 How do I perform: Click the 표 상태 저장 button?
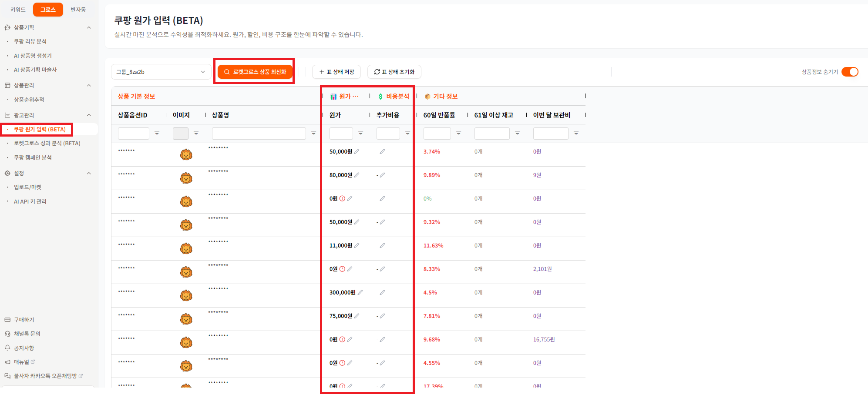pos(336,72)
